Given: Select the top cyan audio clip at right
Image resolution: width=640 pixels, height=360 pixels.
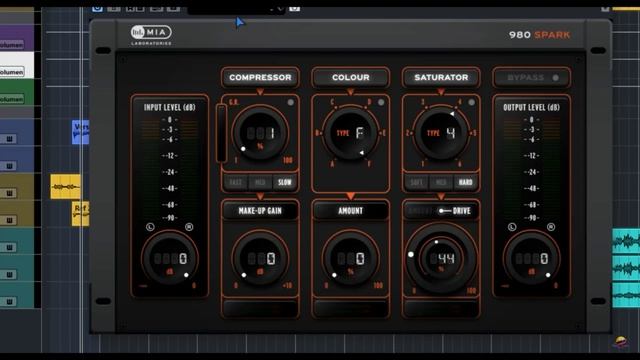Looking at the screenshot, I should tap(626, 241).
